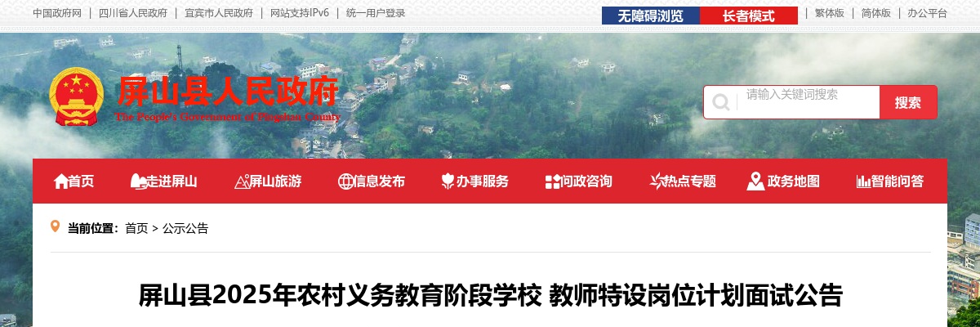
Task: Click the national emblem logo
Action: coord(77,96)
